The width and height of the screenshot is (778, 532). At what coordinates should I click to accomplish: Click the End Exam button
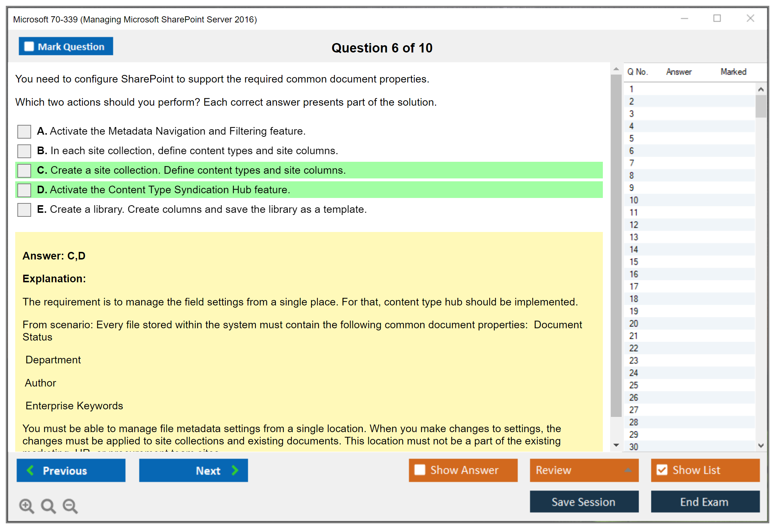pos(705,502)
